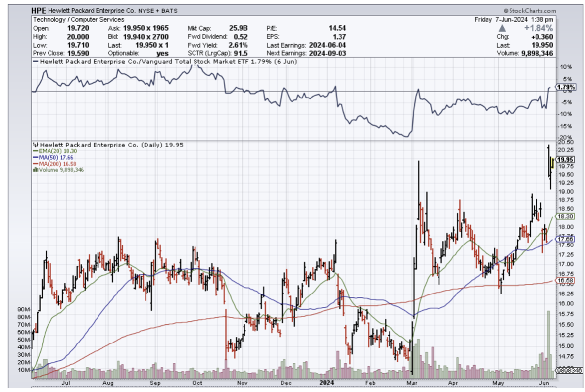Screen dimensions: 585x392
Task: Click the Dec label on the time axis
Action: [x=286, y=383]
